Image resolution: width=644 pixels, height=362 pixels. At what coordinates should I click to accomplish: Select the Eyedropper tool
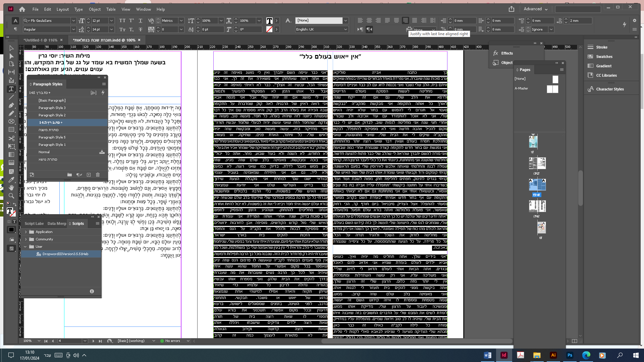(x=11, y=180)
